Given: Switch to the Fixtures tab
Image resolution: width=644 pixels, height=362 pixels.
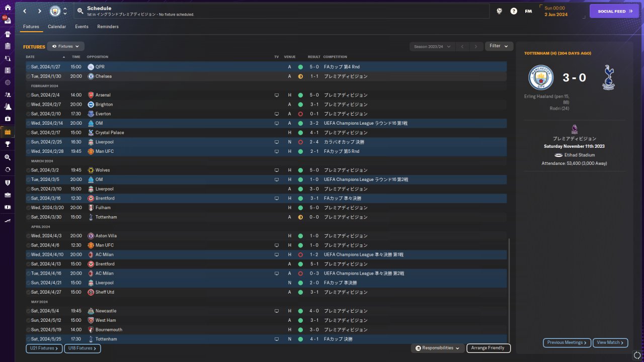Looking at the screenshot, I should pos(31,27).
